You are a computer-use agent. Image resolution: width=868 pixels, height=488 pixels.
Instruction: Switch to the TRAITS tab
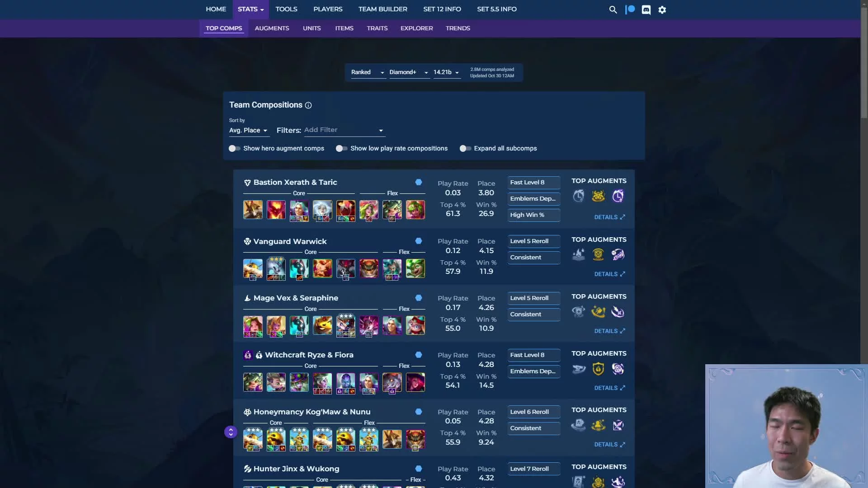click(377, 28)
